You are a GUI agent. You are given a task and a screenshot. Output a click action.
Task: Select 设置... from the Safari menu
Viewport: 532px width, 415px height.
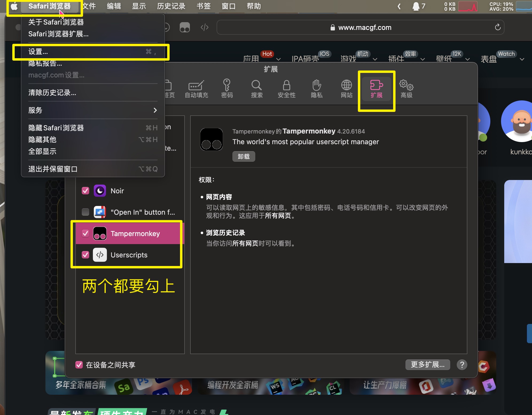tap(38, 52)
